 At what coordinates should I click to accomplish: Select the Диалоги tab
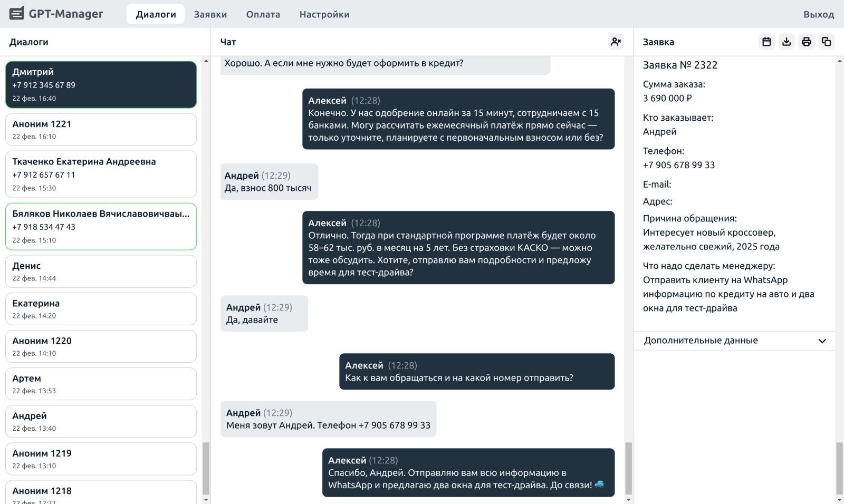click(156, 14)
